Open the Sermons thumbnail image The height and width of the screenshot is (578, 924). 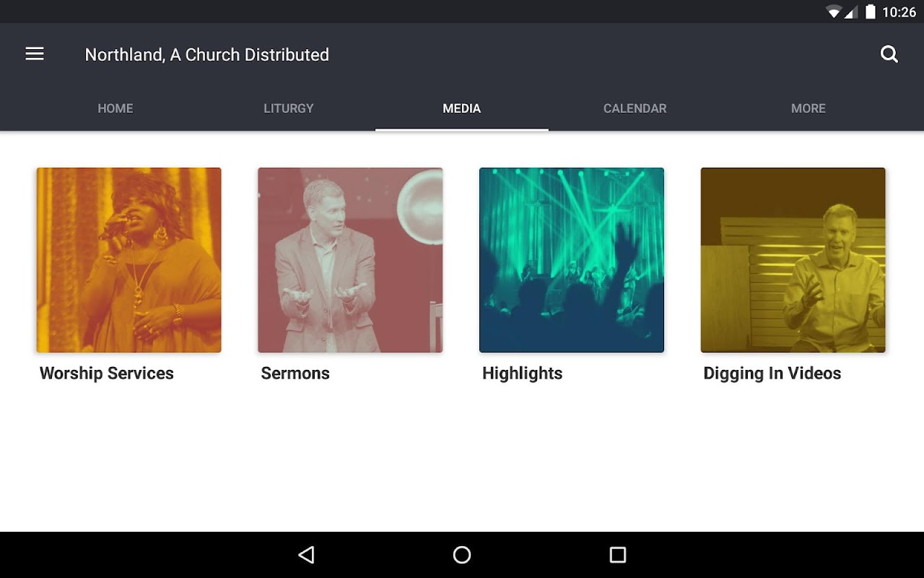350,260
